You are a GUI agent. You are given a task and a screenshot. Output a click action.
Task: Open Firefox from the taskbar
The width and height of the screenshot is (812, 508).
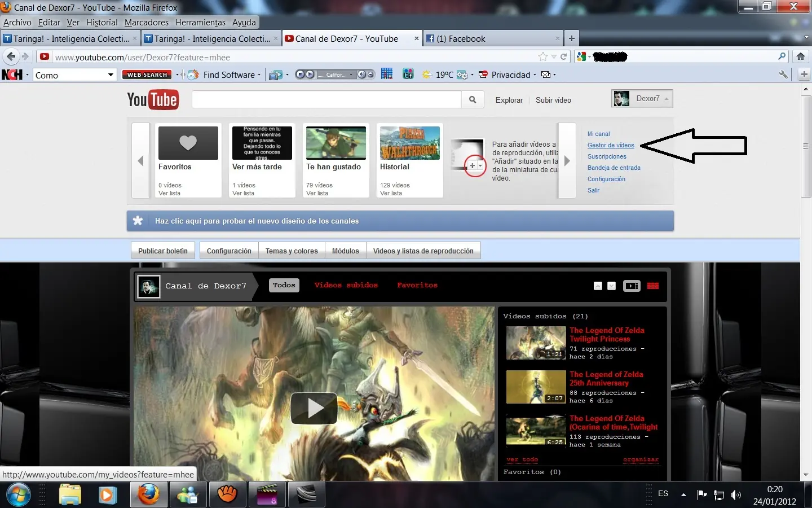point(149,495)
